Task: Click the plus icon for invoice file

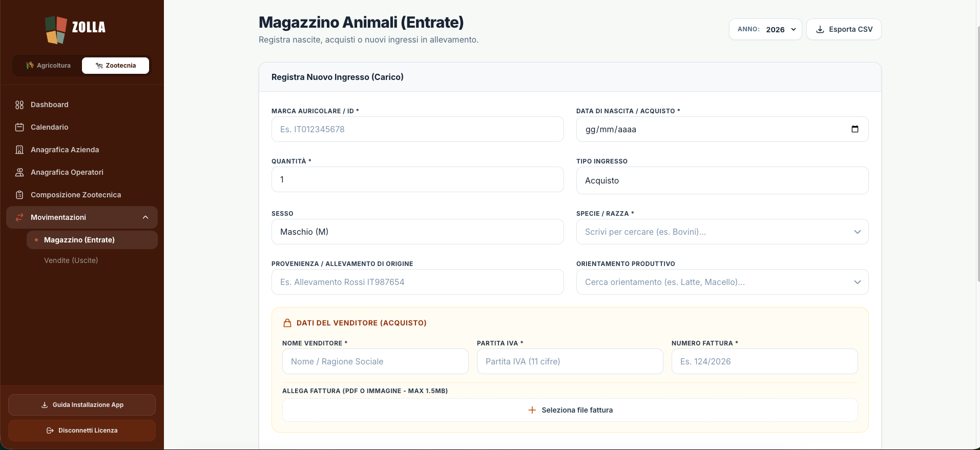Action: point(532,410)
